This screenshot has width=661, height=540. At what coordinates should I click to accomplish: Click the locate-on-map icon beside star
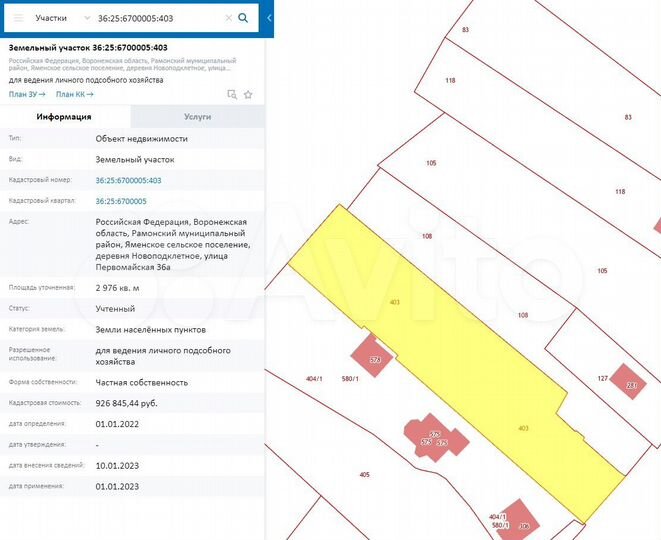point(232,94)
